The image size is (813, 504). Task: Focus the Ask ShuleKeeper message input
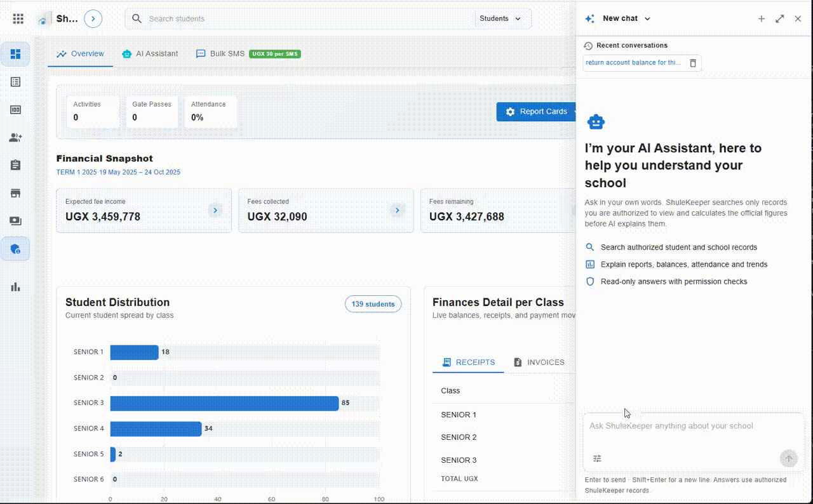point(694,427)
